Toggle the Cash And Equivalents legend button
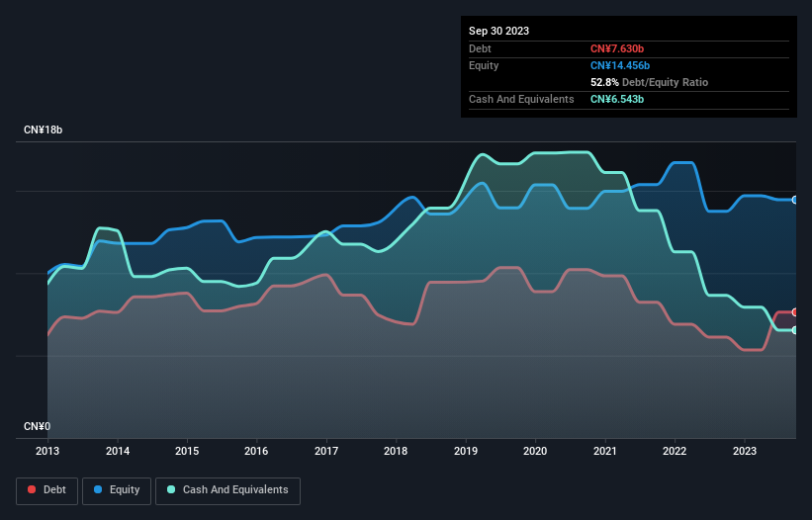 [x=227, y=490]
